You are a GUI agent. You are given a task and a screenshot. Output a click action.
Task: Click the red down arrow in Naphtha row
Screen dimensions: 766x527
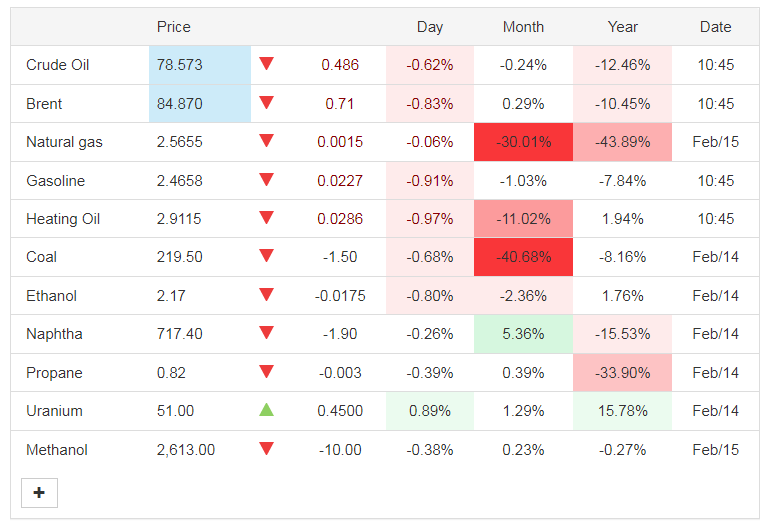tap(266, 333)
